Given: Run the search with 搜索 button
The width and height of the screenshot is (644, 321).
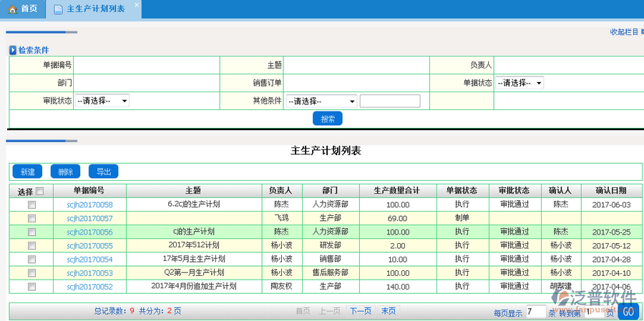Looking at the screenshot, I should 328,119.
